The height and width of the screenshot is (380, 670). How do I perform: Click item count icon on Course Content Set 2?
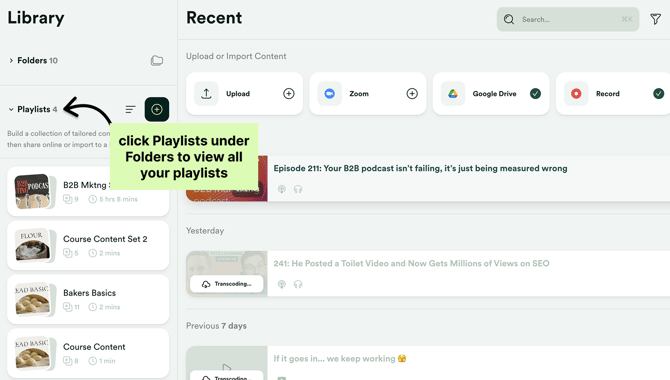(68, 253)
